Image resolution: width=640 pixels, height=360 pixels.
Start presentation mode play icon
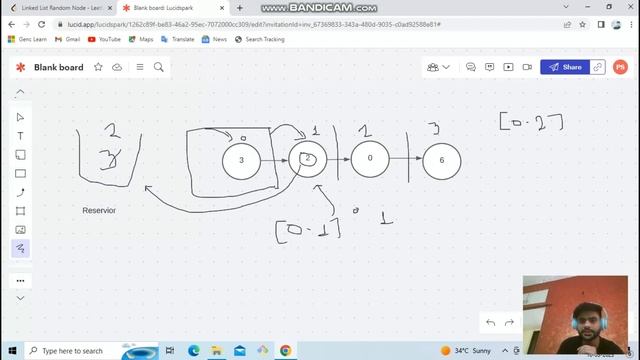(508, 67)
